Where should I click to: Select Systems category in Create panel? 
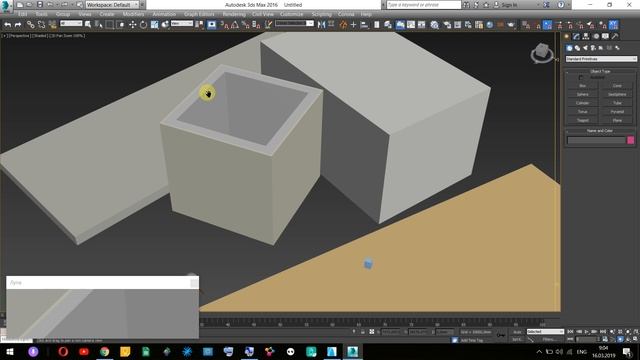tap(617, 48)
